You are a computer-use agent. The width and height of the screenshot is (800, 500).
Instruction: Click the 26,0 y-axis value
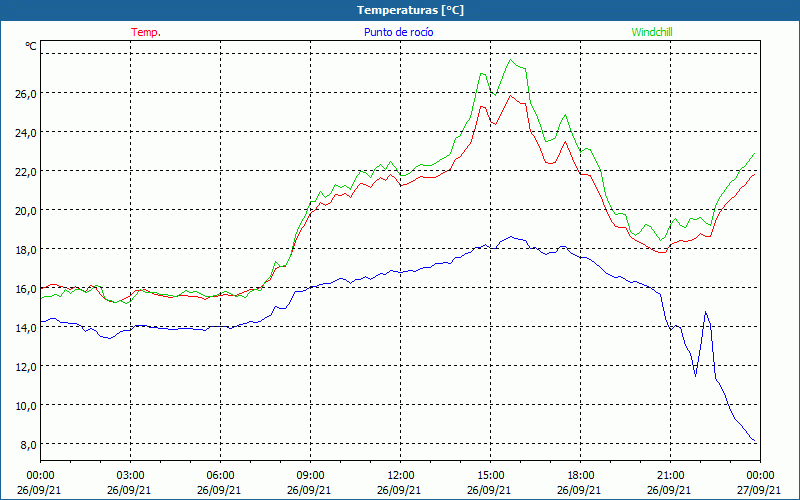pos(28,93)
